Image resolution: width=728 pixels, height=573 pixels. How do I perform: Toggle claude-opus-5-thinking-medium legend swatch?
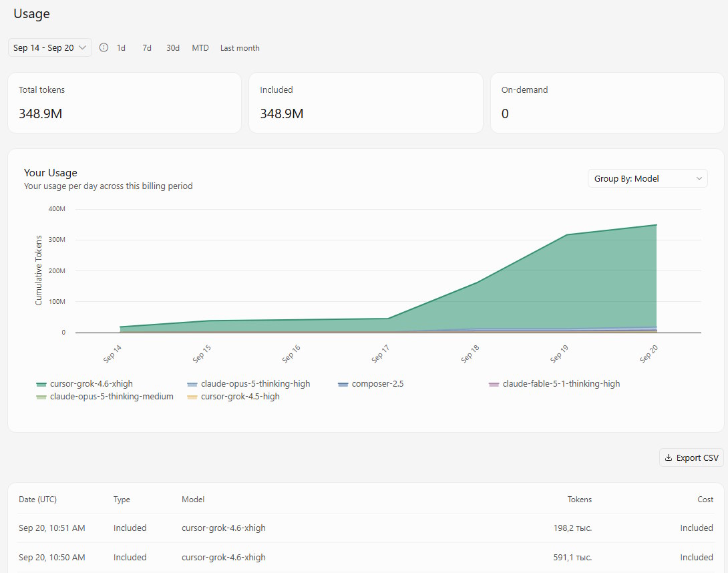coord(41,397)
